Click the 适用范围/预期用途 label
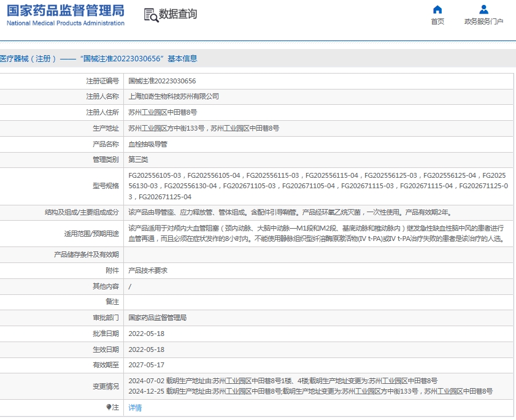Screen dimensions: 516x420 point(91,234)
